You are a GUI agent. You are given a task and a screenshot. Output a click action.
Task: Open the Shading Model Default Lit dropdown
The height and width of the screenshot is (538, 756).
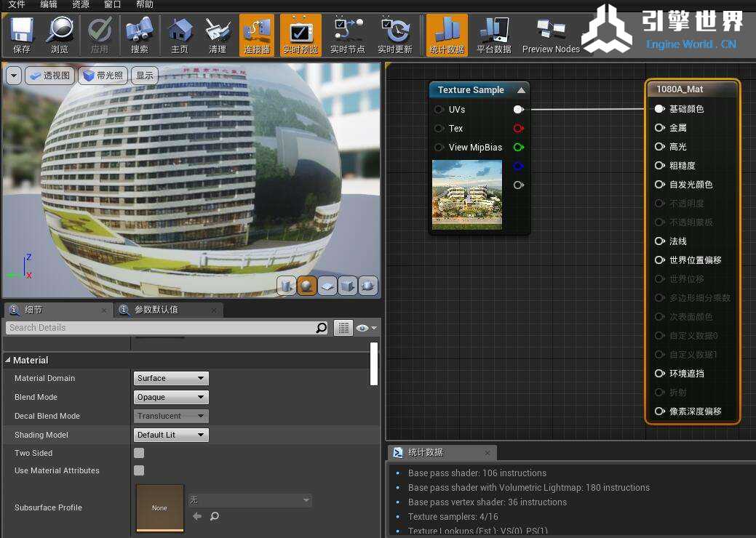(171, 435)
